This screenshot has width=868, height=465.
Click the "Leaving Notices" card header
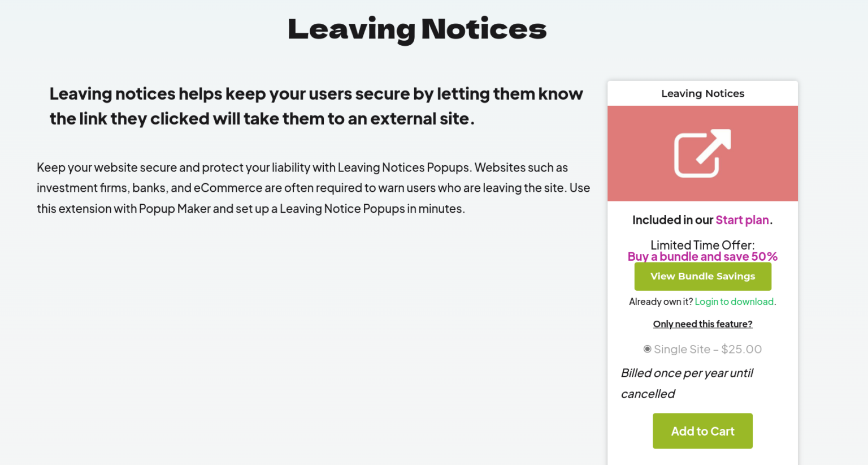702,93
